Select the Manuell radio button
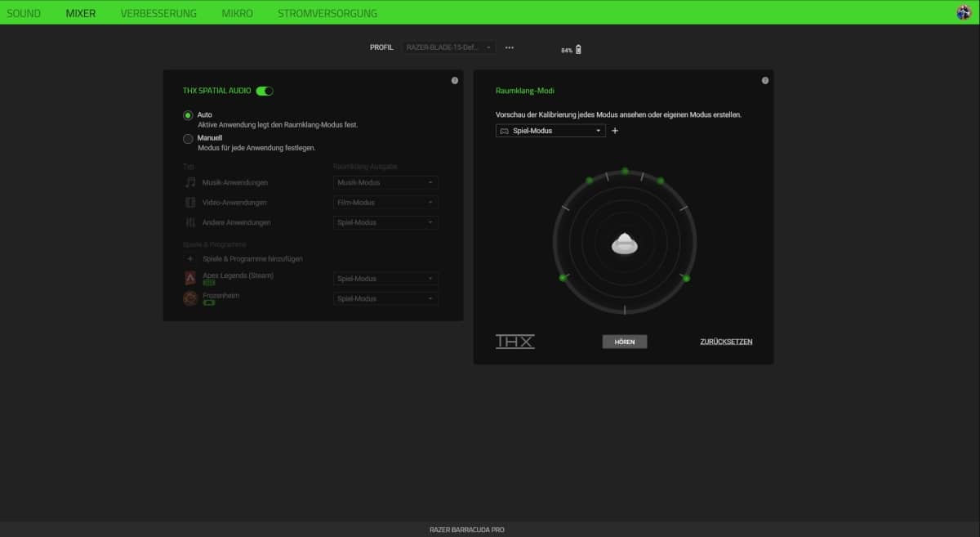 pos(188,139)
